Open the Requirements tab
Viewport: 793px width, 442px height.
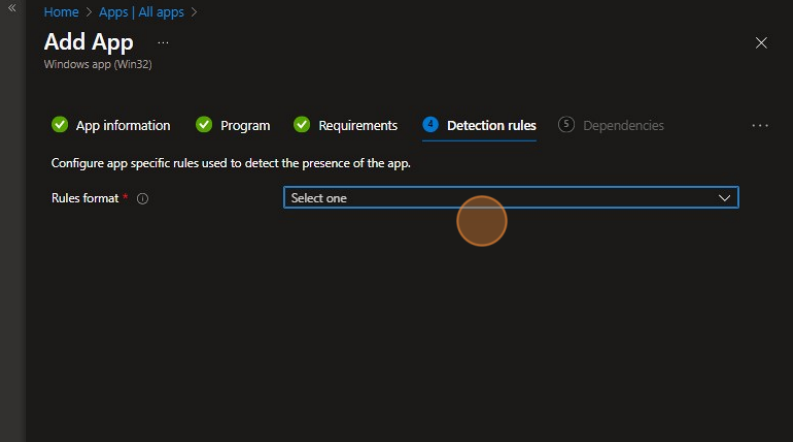pyautogui.click(x=357, y=126)
